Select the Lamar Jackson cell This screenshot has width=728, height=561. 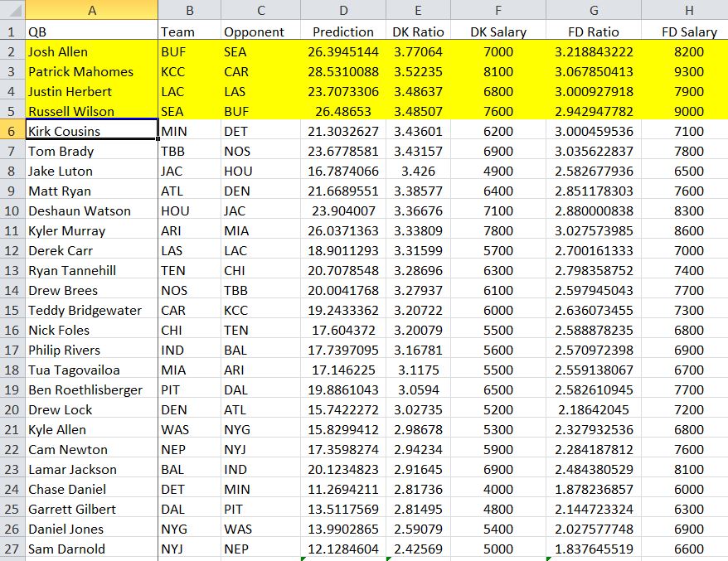click(92, 469)
